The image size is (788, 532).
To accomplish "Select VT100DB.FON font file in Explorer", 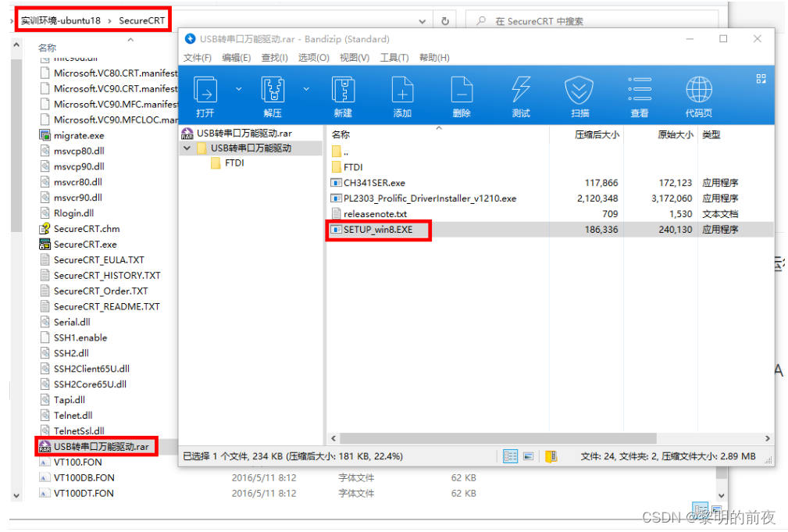I will pos(77,477).
